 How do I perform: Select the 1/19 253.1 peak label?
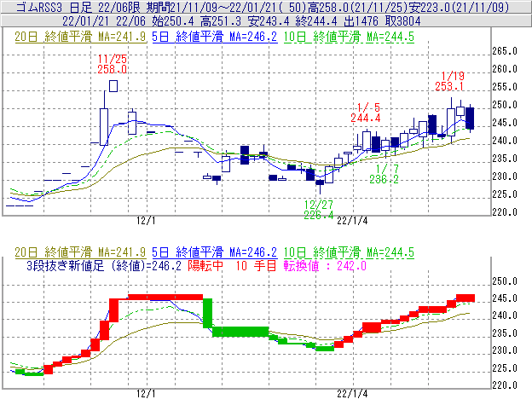pos(449,81)
